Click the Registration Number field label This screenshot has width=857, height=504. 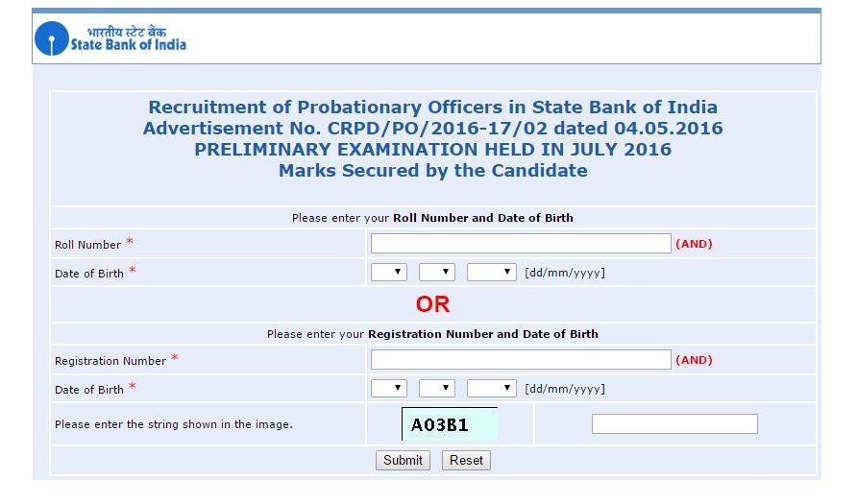point(110,361)
